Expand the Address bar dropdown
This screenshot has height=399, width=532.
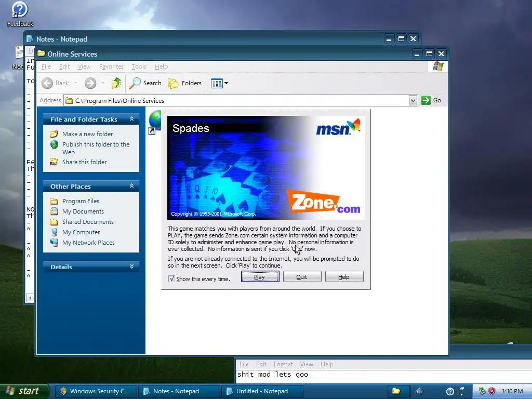pos(413,100)
